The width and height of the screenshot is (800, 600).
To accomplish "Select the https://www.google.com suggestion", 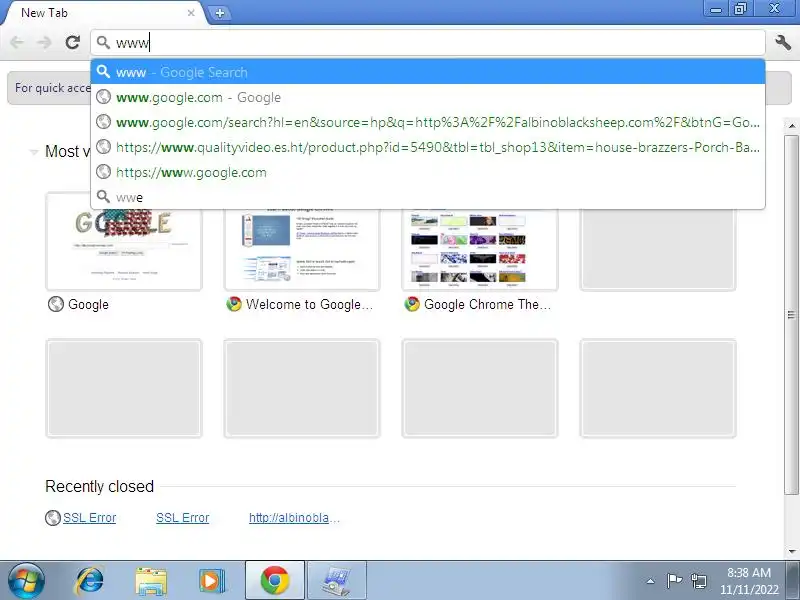I will (428, 172).
